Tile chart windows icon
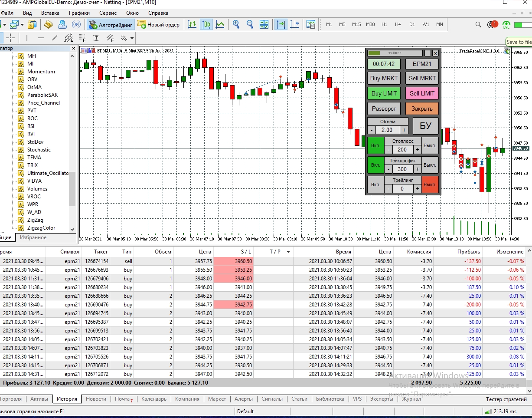 pos(264,25)
